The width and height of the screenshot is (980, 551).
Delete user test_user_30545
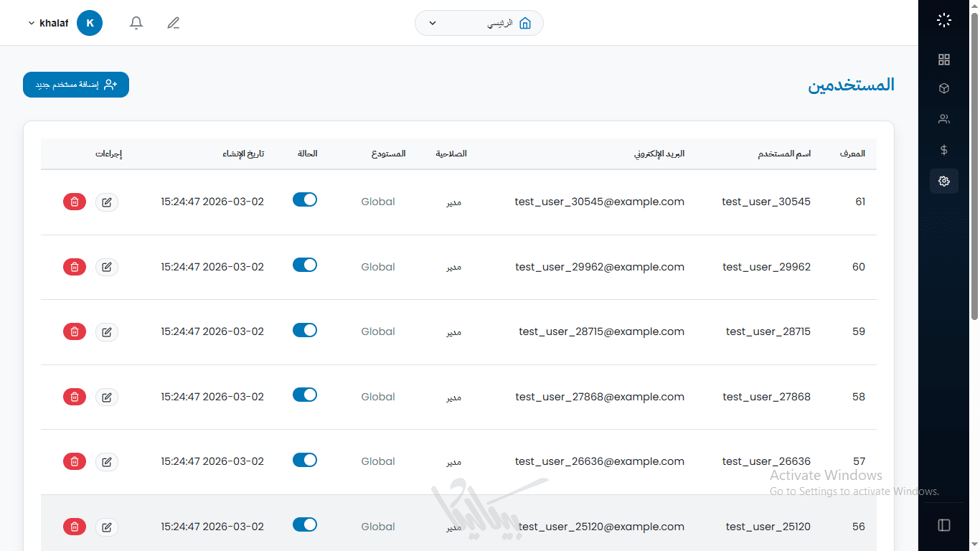pos(75,202)
